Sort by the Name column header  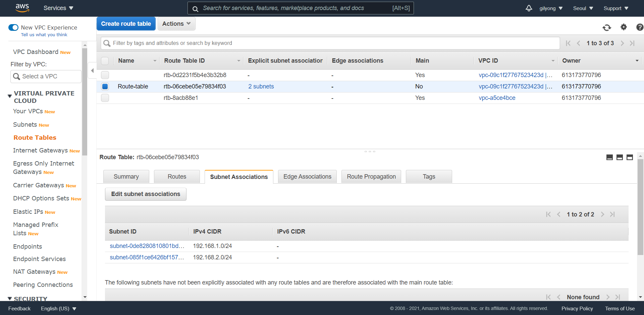click(126, 61)
